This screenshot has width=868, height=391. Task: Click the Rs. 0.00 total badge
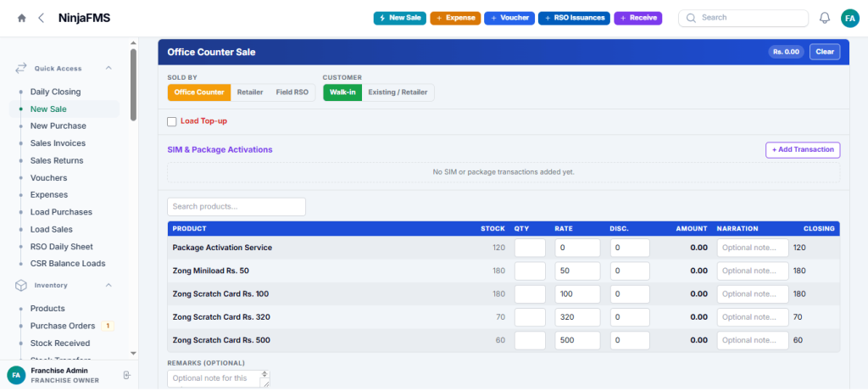(x=786, y=52)
